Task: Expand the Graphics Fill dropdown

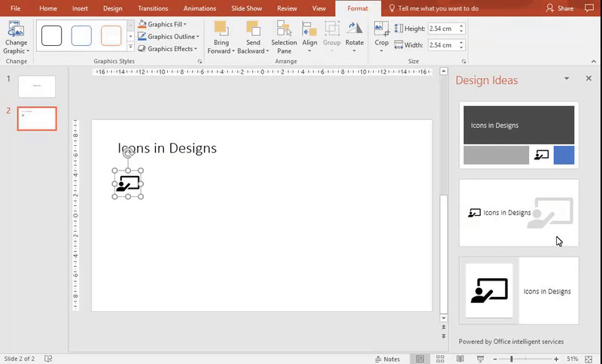Action: [185, 25]
